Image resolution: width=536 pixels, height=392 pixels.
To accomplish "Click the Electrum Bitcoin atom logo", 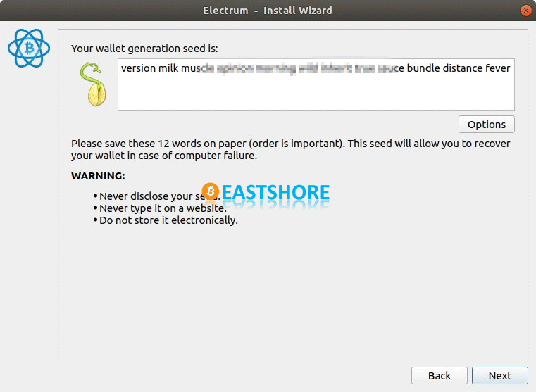I will (x=29, y=48).
